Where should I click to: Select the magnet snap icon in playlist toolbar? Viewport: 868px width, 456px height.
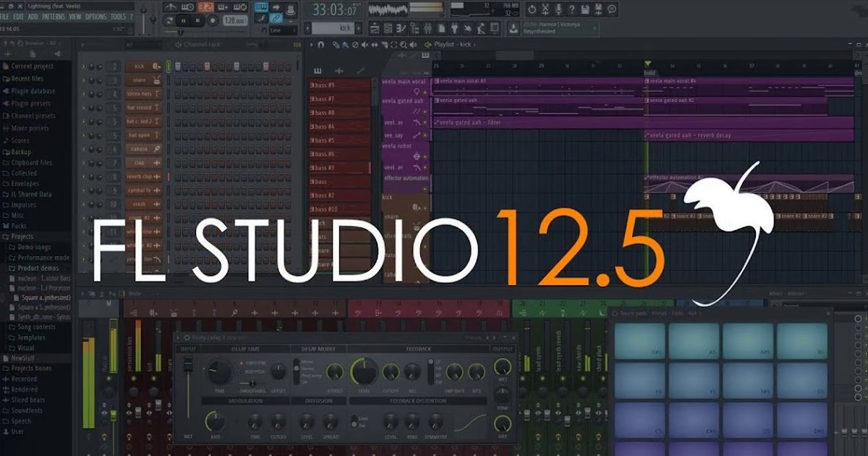tap(320, 45)
